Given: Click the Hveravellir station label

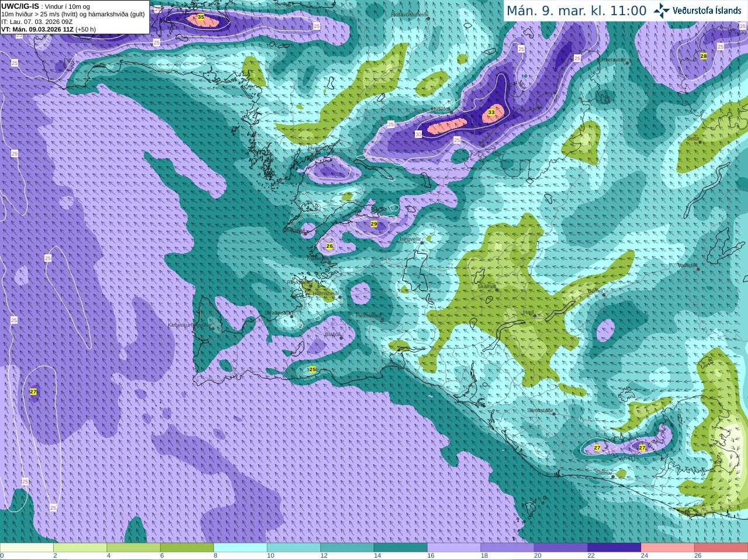Looking at the screenshot, I should click(614, 60).
